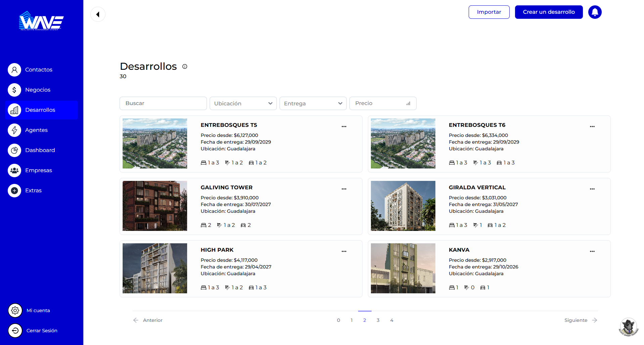This screenshot has height=345, width=644.
Task: Collapse sidebar with back arrow button
Action: pyautogui.click(x=98, y=14)
